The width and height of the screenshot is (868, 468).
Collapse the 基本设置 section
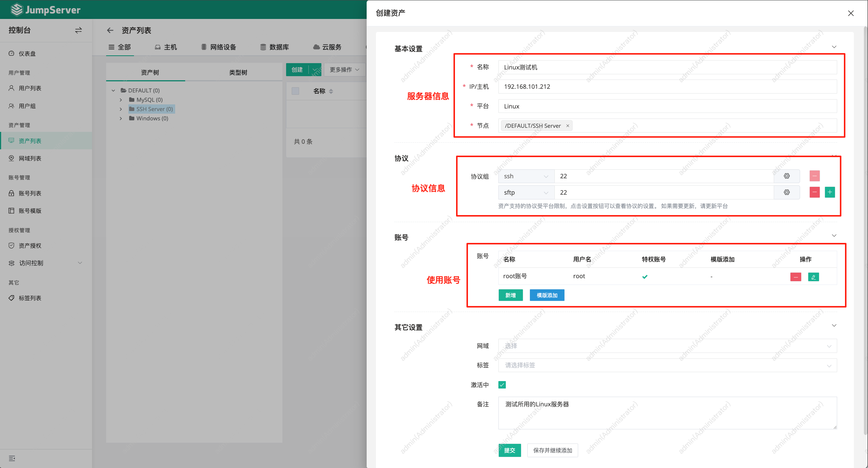coord(834,47)
